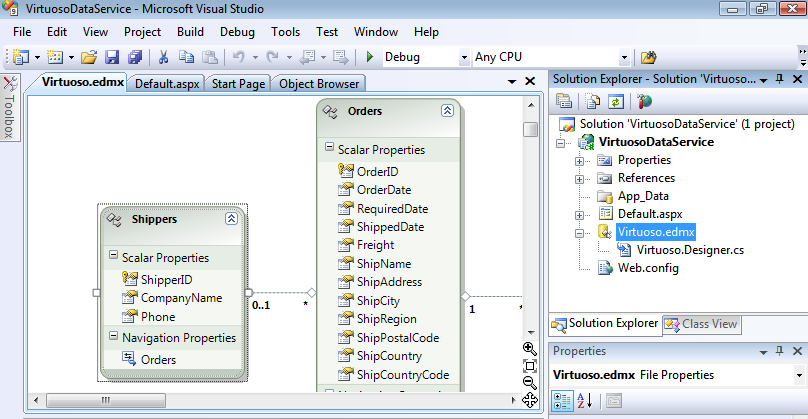
Task: Click the Open File folder icon
Action: click(89, 57)
